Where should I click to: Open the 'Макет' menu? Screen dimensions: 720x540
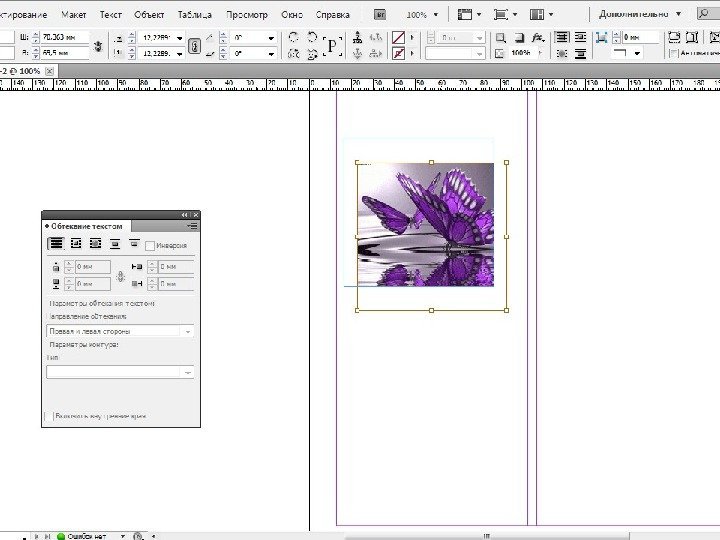click(x=73, y=15)
